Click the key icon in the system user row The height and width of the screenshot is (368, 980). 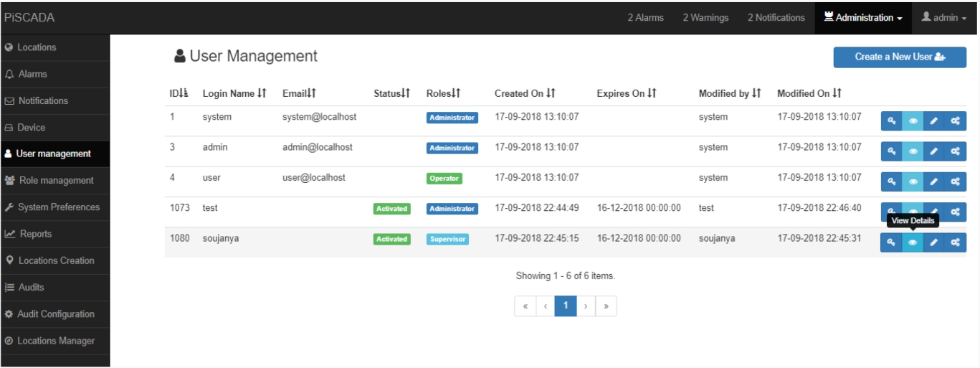(x=891, y=121)
